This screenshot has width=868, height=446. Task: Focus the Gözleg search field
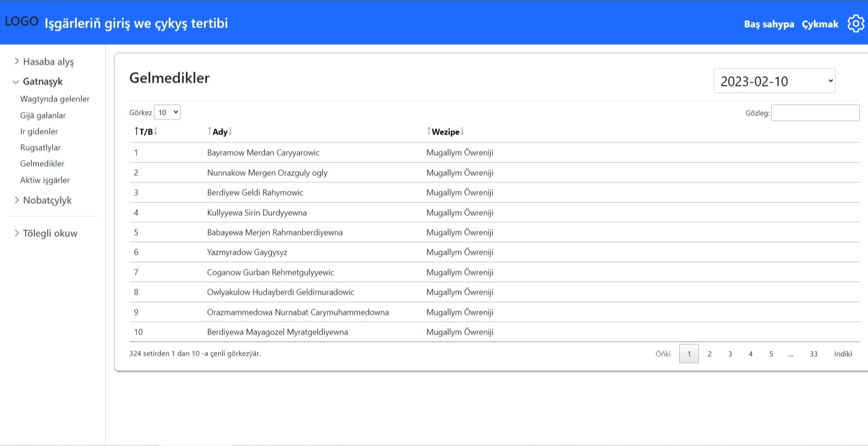815,113
